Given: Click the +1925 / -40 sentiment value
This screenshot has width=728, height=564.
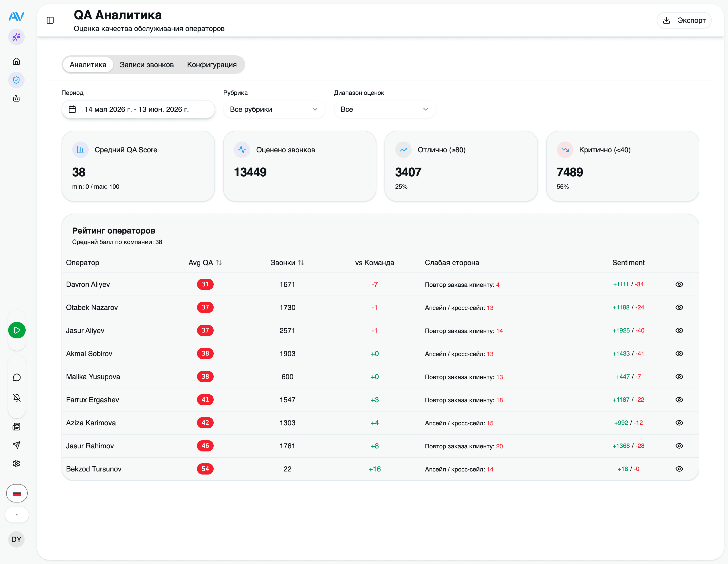Looking at the screenshot, I should coord(628,330).
